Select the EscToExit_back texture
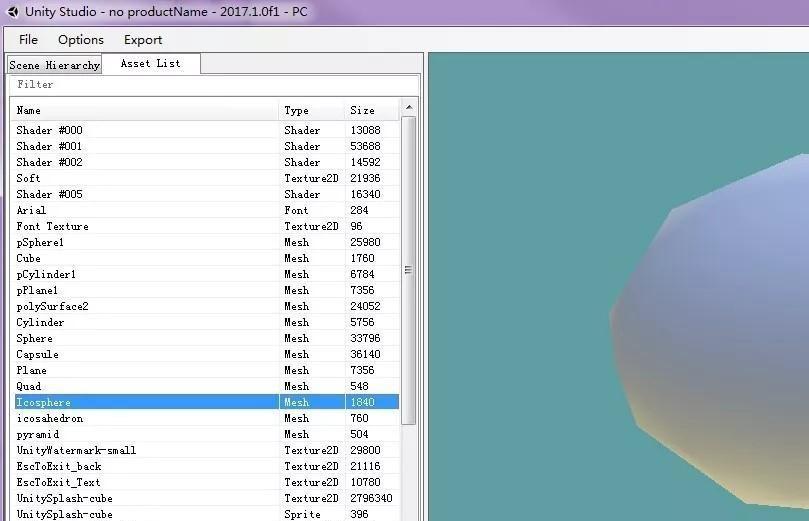 click(206, 466)
